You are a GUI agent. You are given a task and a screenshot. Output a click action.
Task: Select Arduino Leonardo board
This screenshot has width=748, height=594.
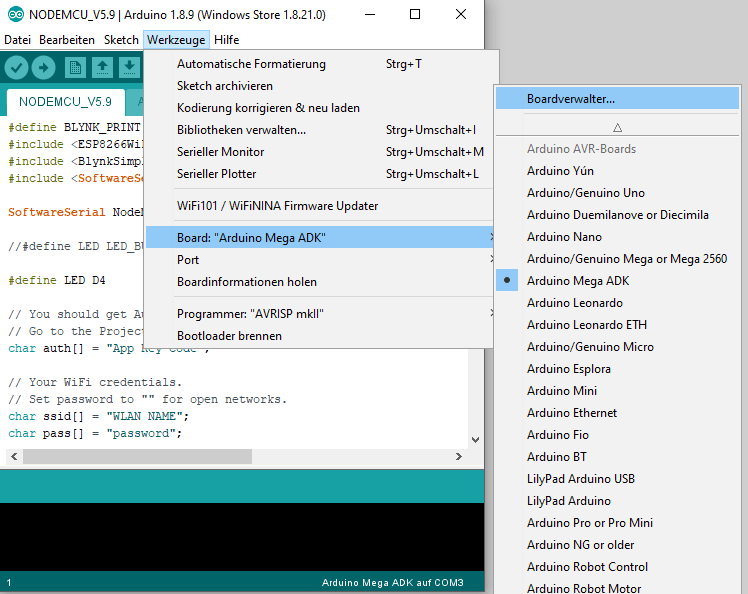pos(617,302)
